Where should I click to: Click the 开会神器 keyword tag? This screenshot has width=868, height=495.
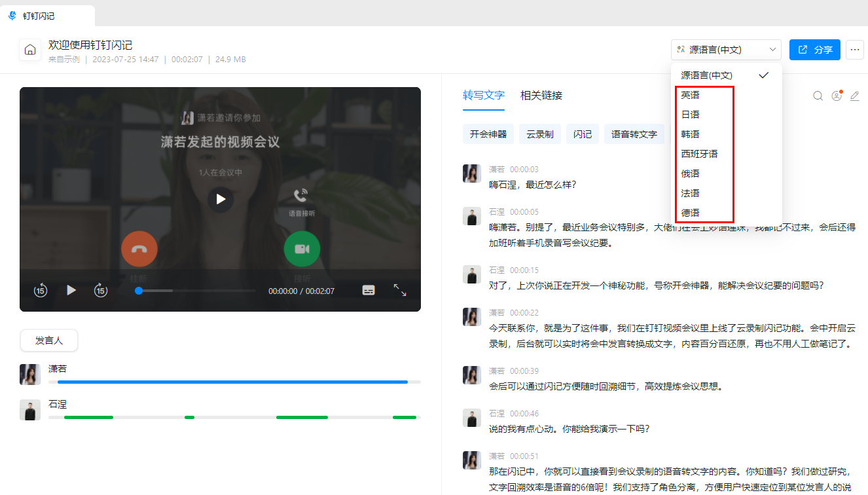click(488, 134)
